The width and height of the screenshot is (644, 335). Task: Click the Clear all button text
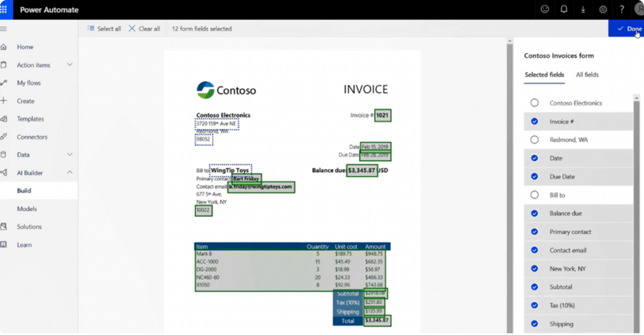tap(149, 29)
